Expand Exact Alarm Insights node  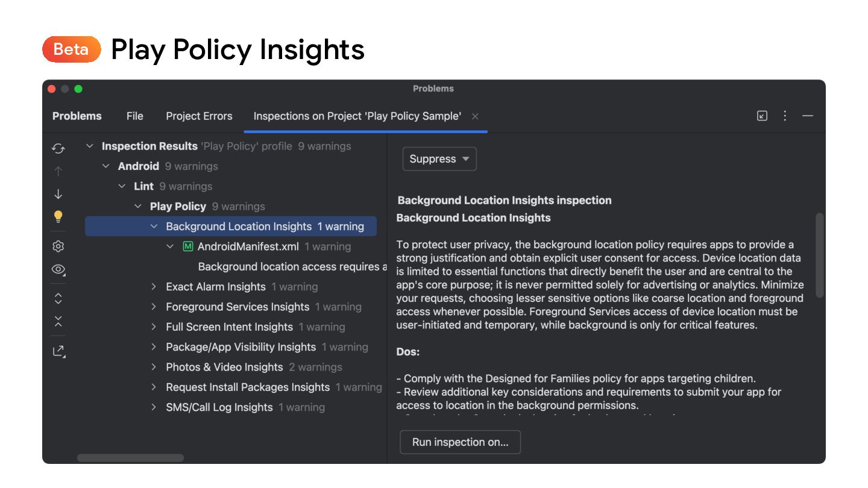point(154,287)
